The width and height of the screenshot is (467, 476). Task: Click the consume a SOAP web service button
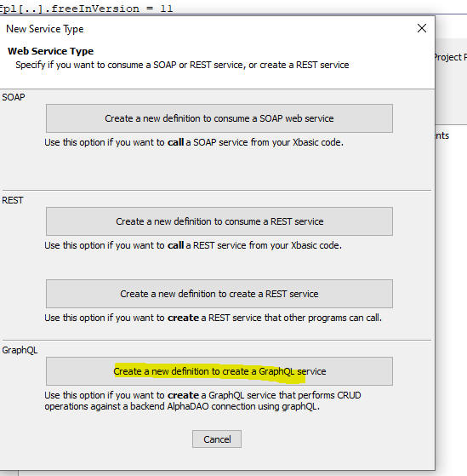pos(219,118)
